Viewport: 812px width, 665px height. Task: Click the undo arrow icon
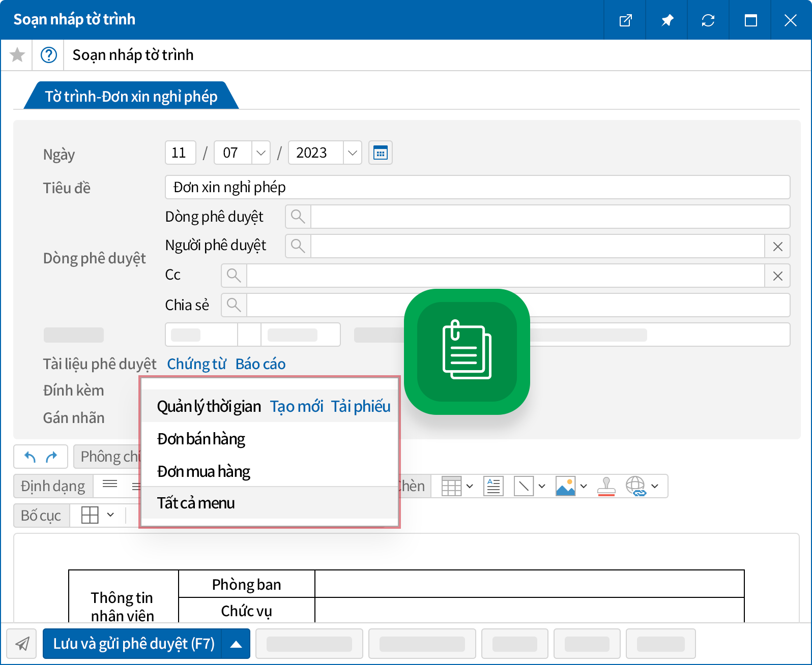[30, 457]
